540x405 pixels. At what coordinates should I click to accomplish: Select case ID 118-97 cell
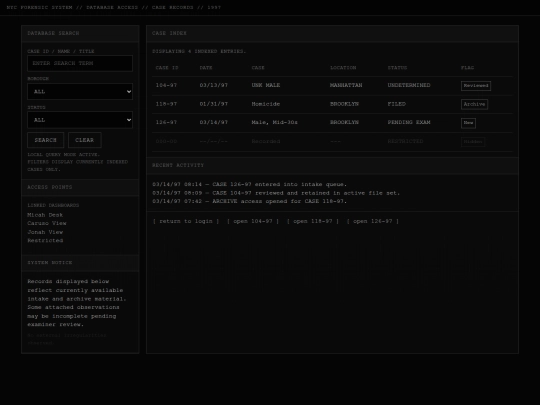166,104
